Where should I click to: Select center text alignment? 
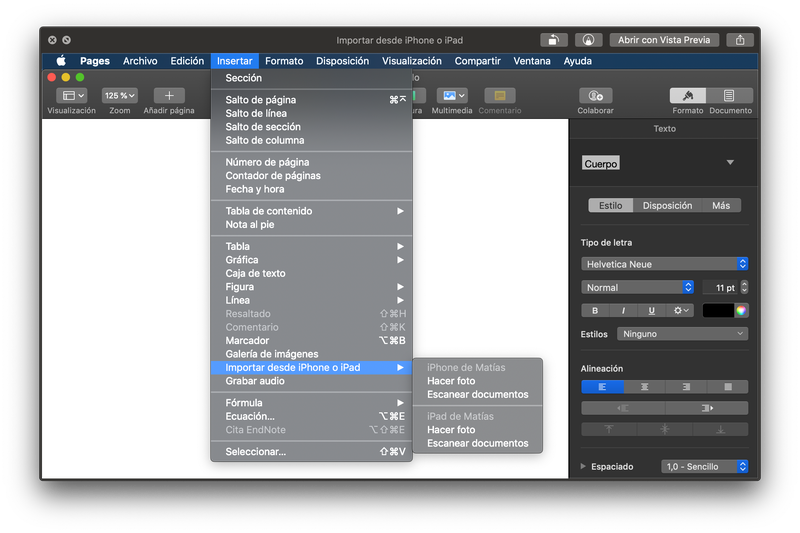tap(644, 387)
